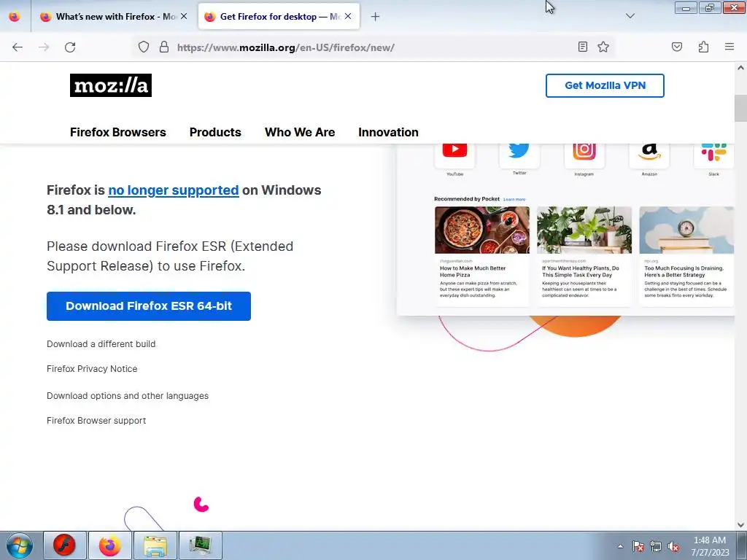The width and height of the screenshot is (747, 560).
Task: Open 'Download options and other languages' link
Action: (128, 396)
